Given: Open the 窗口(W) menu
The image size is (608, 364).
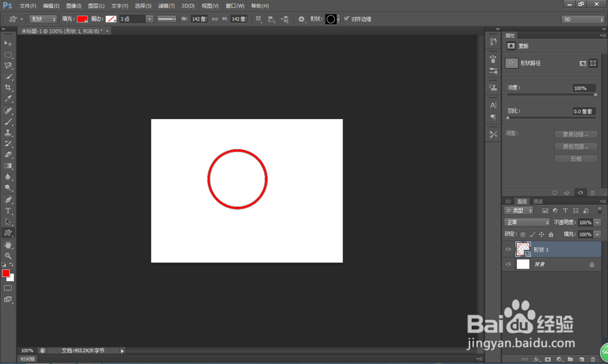Looking at the screenshot, I should point(235,6).
